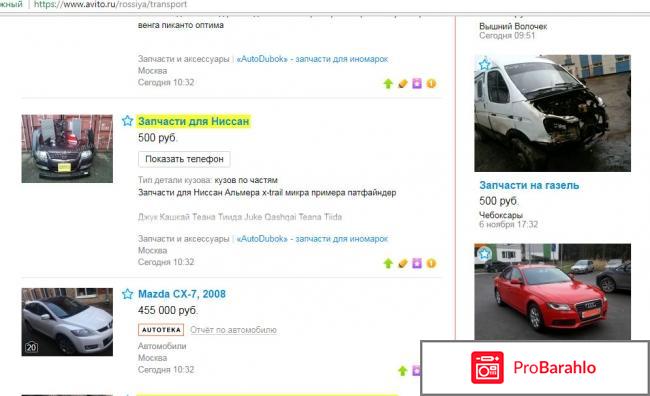Click 'Тип детали кузова: кузов по частям' text
The height and width of the screenshot is (396, 650).
pos(208,180)
